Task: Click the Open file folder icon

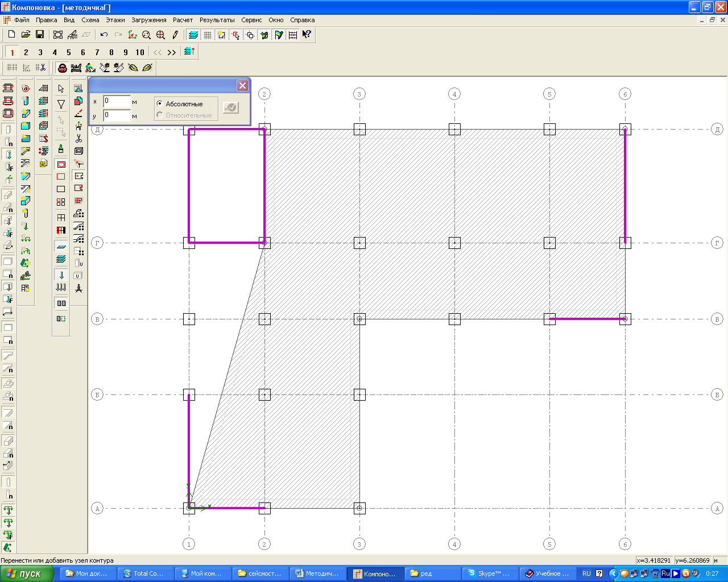Action: pyautogui.click(x=26, y=35)
